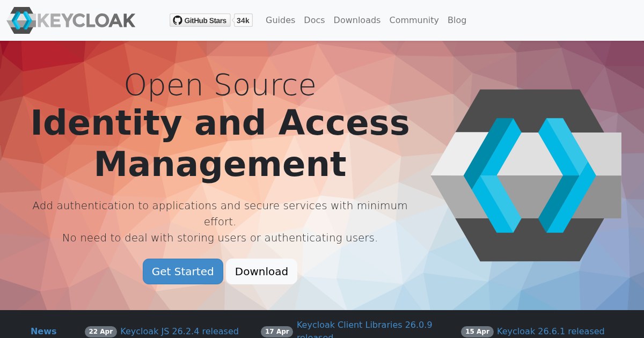This screenshot has width=644, height=338.
Task: Click the Open Source heading text
Action: pyautogui.click(x=220, y=85)
